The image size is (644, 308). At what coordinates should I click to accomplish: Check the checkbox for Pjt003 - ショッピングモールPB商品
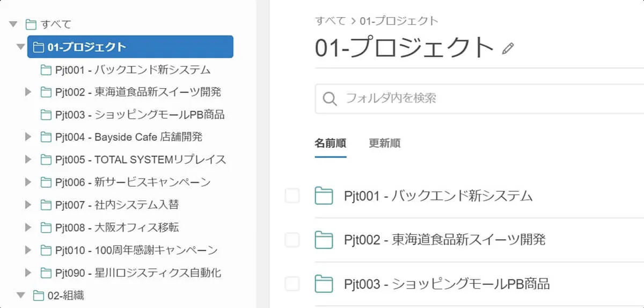coord(292,283)
